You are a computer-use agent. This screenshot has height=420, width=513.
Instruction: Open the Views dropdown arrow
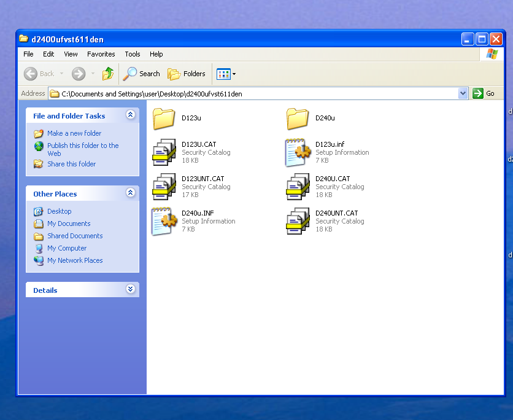tap(234, 74)
